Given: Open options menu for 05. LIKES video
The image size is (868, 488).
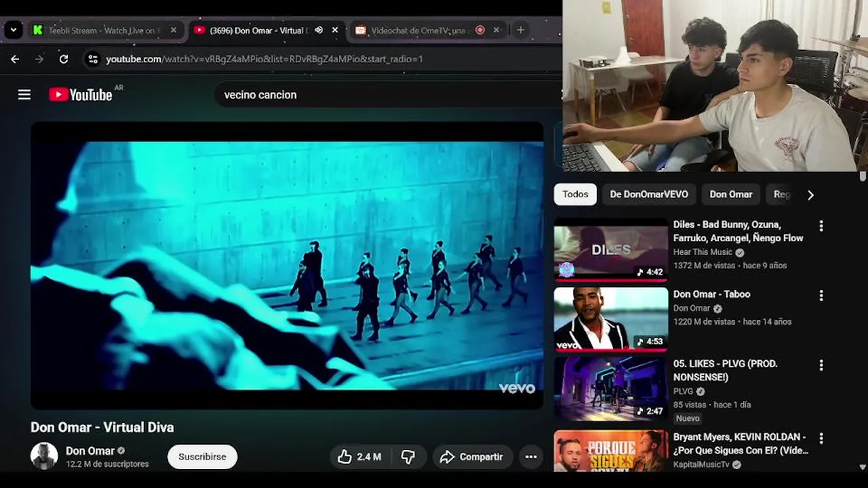Looking at the screenshot, I should 821,365.
